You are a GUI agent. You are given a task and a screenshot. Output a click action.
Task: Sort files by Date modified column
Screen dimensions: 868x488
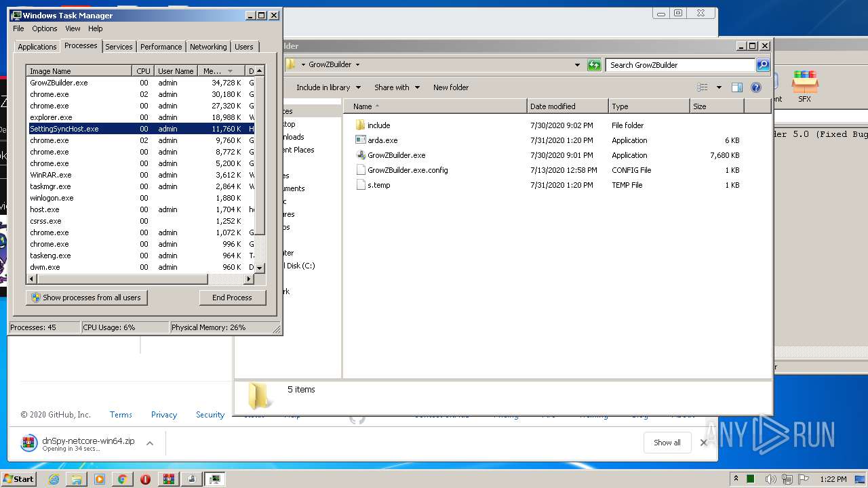click(x=568, y=106)
